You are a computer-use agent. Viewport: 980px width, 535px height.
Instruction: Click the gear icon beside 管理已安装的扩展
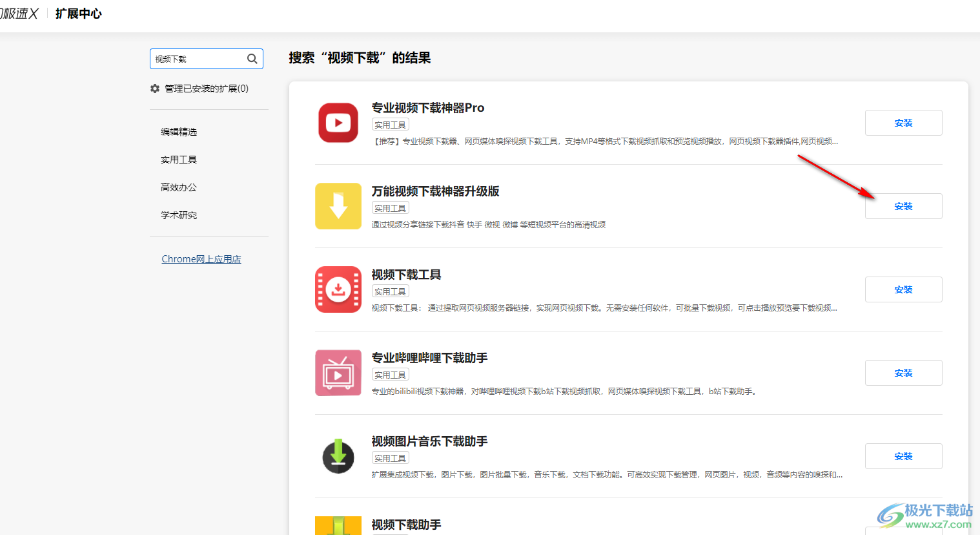click(155, 89)
